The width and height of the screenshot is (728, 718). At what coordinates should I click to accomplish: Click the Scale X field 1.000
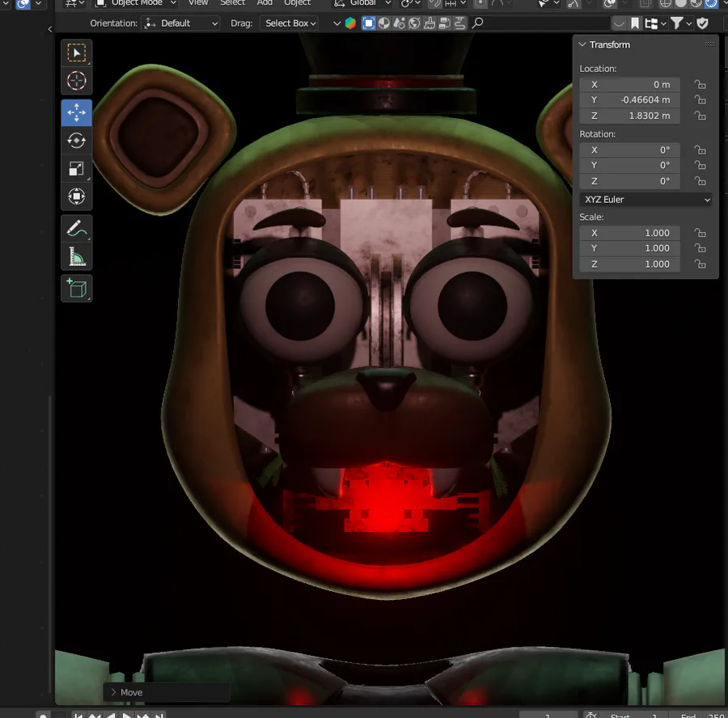629,233
